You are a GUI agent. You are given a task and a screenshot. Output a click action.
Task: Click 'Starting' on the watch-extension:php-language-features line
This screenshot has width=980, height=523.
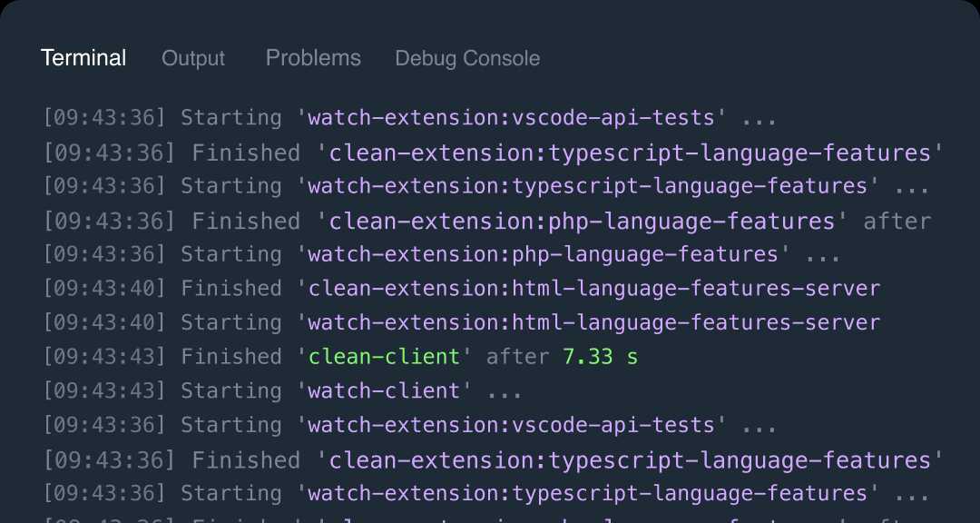(231, 254)
